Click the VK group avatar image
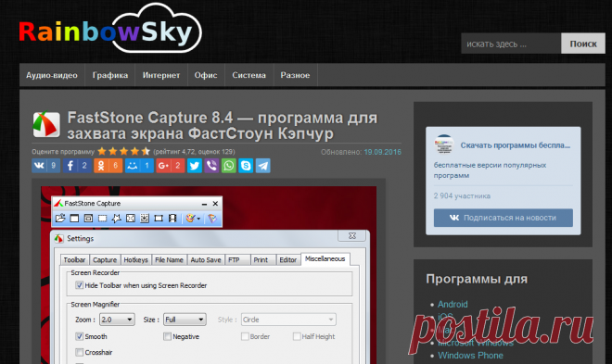This screenshot has width=612, height=364. [x=444, y=144]
